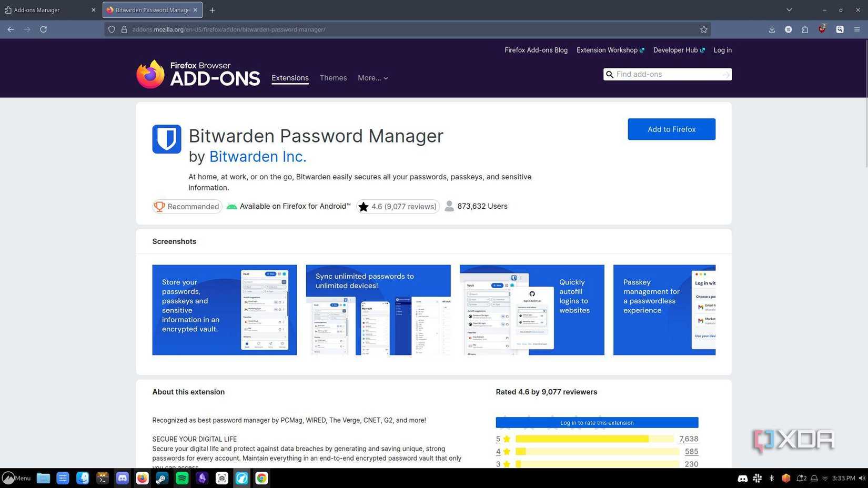Screen dimensions: 868x488
Task: Click Log in to rate this extension
Action: 597,423
